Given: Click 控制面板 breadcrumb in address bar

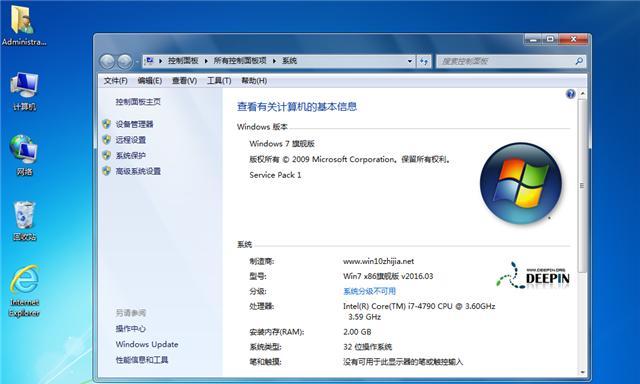Looking at the screenshot, I should 183,61.
